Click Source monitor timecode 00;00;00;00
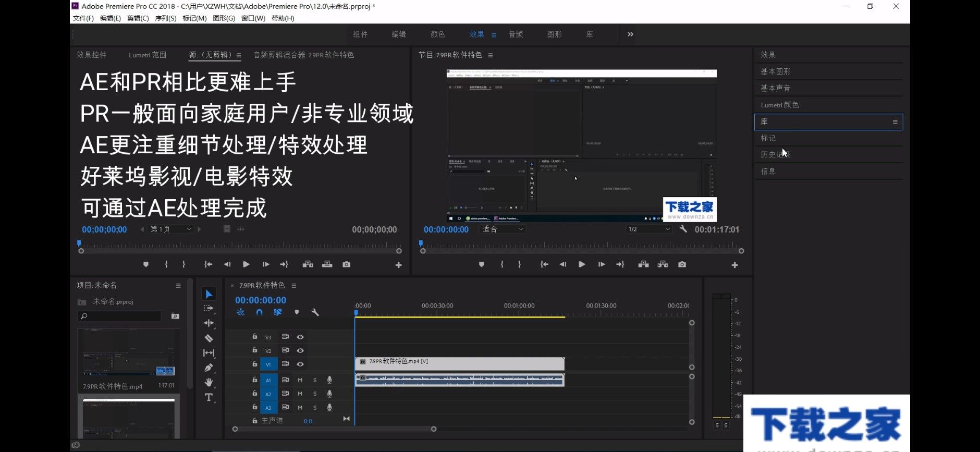Screen dimensions: 980x452 pyautogui.click(x=104, y=229)
